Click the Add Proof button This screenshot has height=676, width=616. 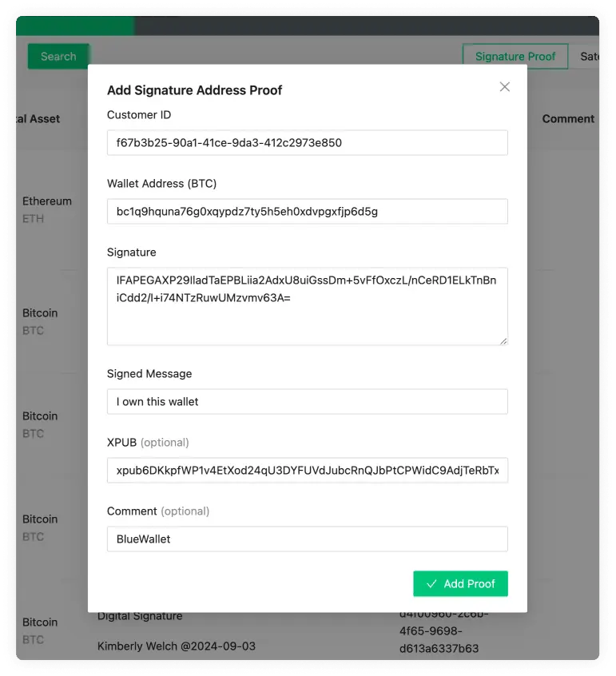click(x=460, y=584)
